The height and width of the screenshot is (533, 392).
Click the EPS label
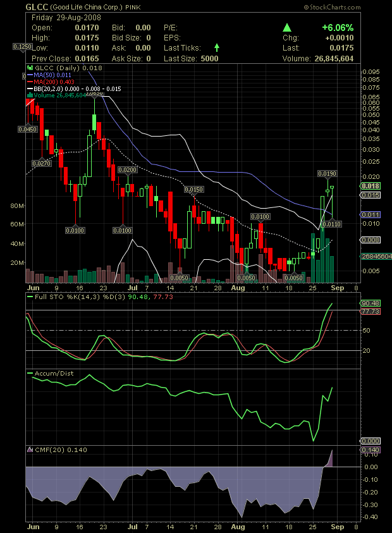[x=172, y=38]
